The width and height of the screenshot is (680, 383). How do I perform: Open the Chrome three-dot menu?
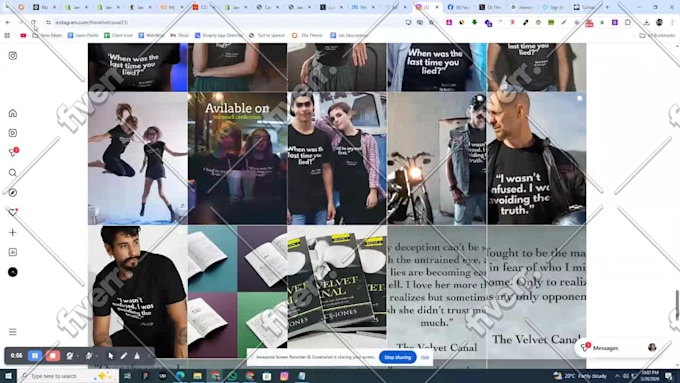(672, 22)
